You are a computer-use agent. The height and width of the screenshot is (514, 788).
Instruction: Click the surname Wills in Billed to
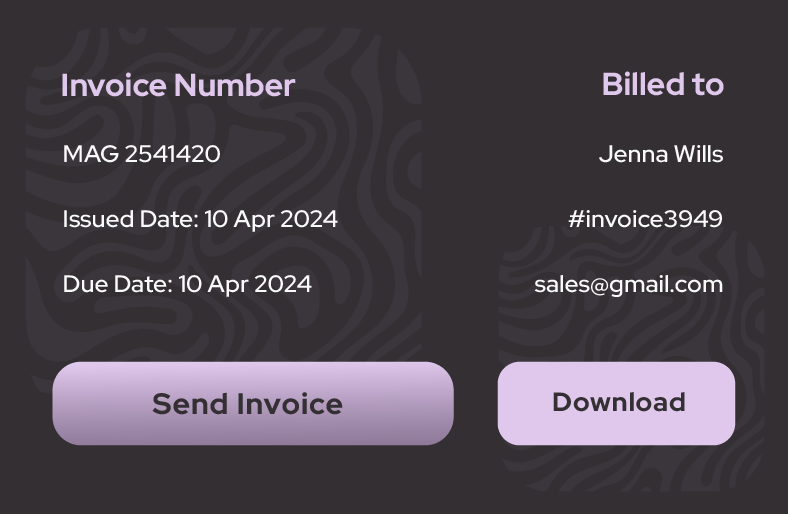click(x=697, y=154)
